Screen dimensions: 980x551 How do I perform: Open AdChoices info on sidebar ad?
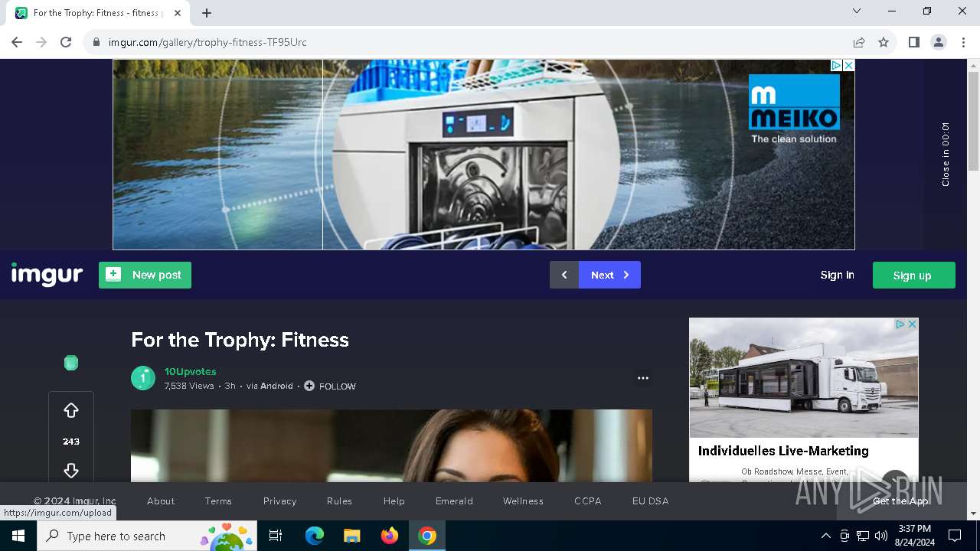pos(901,324)
